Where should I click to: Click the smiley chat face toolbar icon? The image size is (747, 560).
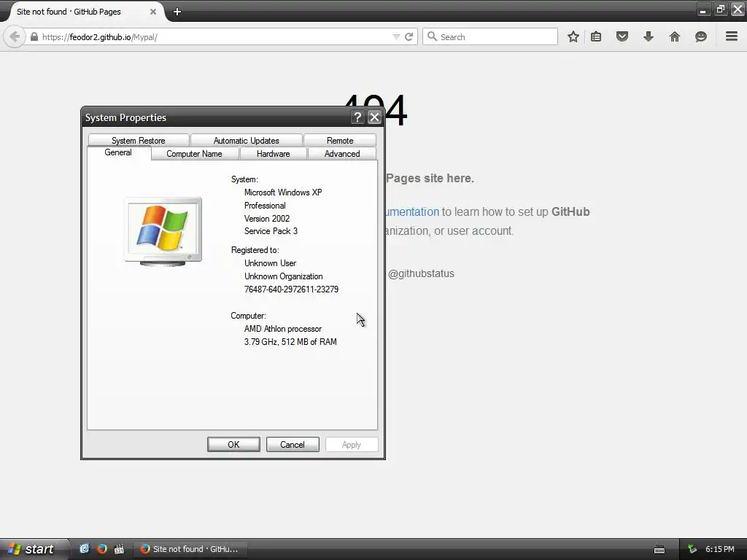coord(701,36)
